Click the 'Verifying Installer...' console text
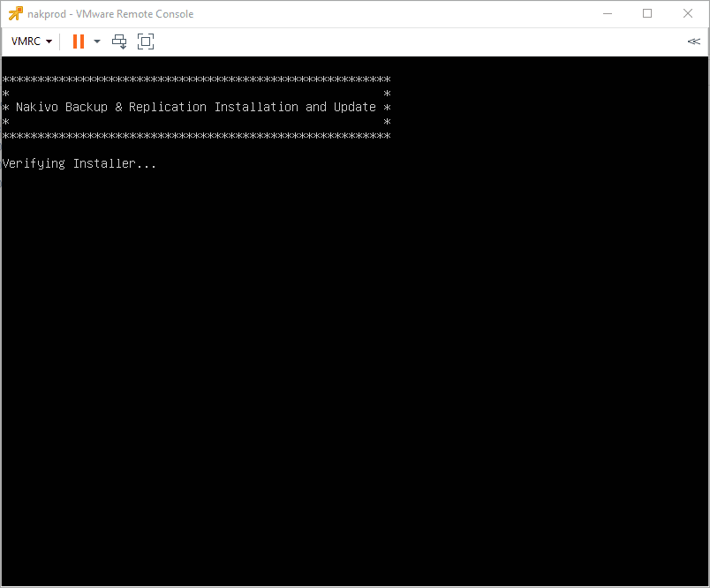The width and height of the screenshot is (710, 588). (79, 163)
